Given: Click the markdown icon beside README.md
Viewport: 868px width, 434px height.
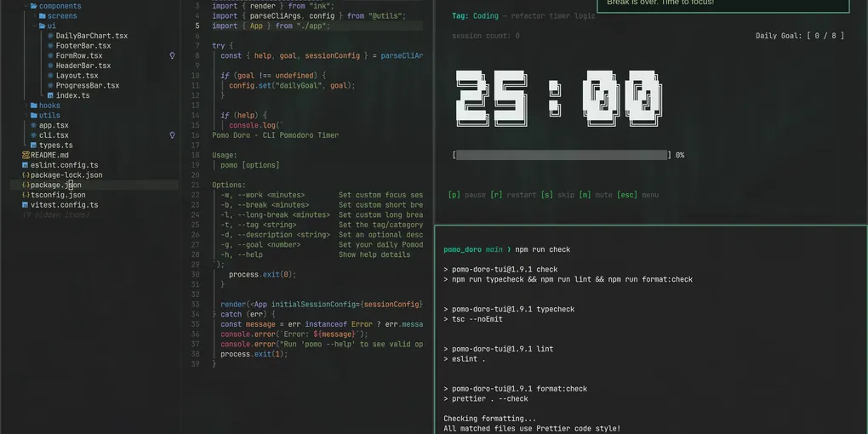Looking at the screenshot, I should [x=26, y=156].
